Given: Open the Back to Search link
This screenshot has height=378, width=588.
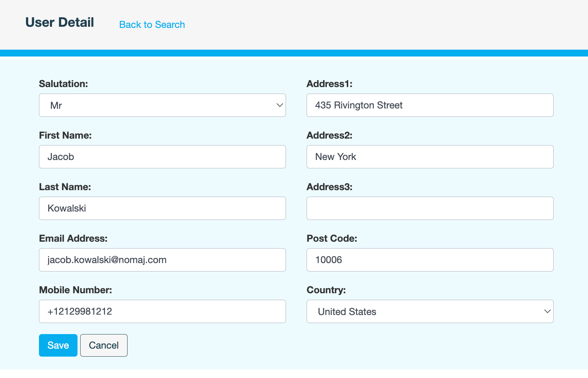Looking at the screenshot, I should tap(152, 24).
